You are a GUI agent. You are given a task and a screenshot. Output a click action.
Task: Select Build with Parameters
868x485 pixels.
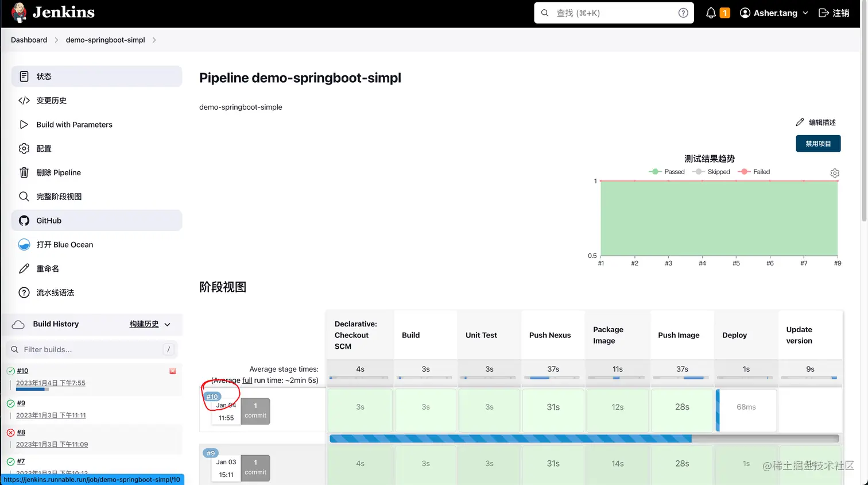(96, 125)
